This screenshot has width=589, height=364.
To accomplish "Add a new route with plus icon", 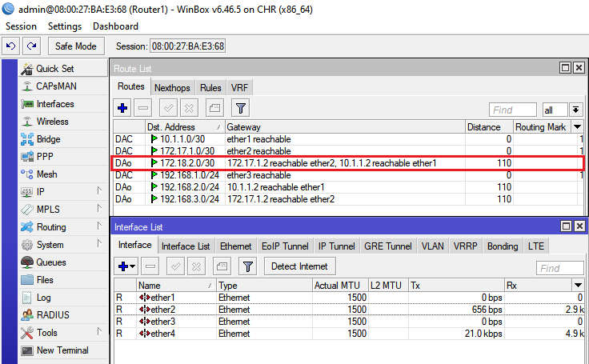I will (x=122, y=108).
